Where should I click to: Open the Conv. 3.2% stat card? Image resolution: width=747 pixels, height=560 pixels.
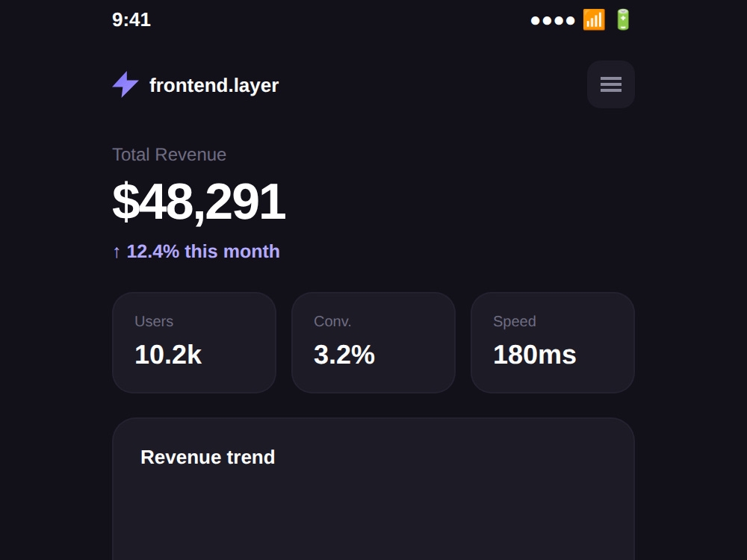tap(373, 343)
